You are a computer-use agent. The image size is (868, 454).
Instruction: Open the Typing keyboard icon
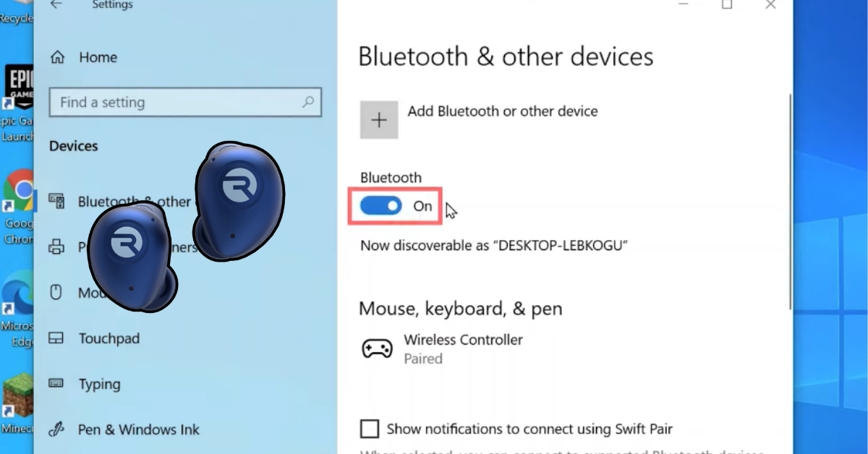click(x=56, y=384)
